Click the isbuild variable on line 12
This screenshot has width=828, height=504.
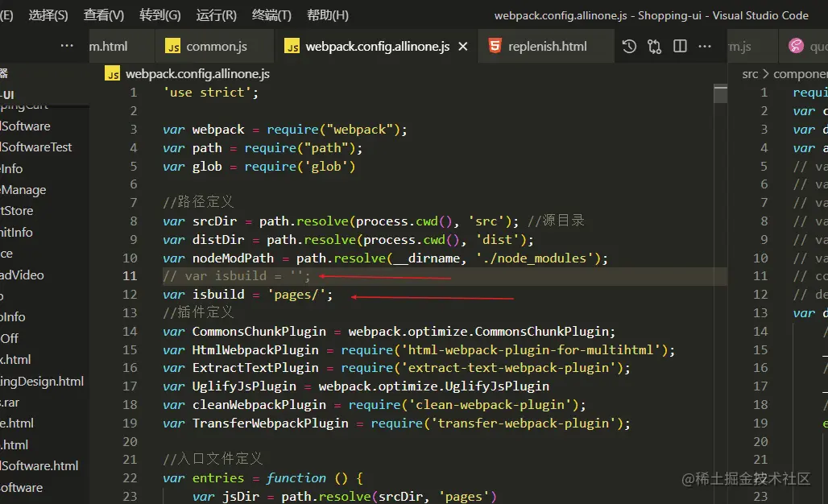point(218,295)
